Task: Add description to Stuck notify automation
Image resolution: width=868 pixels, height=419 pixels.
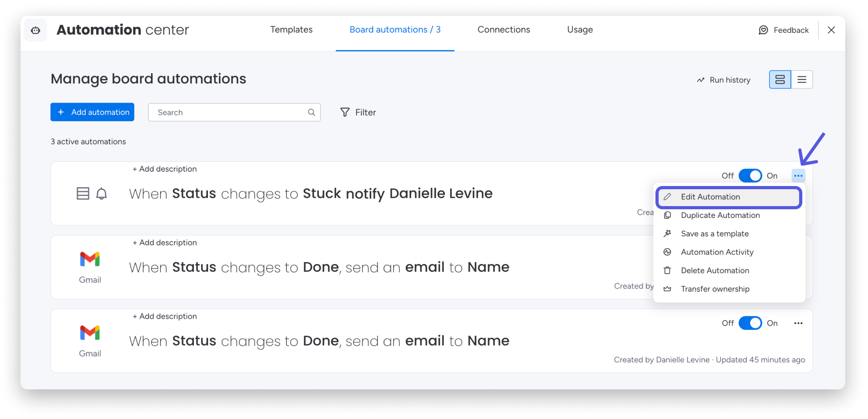Action: pyautogui.click(x=165, y=169)
